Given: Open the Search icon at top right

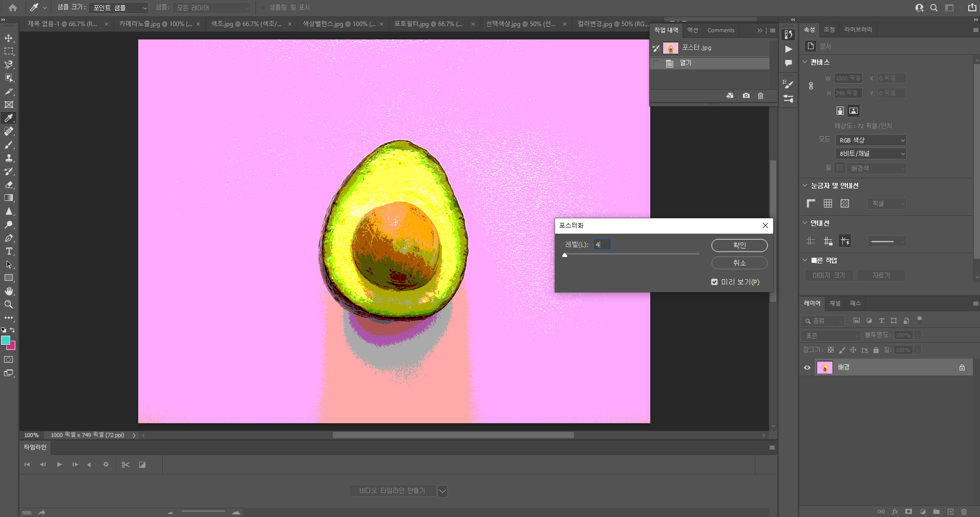Looking at the screenshot, I should (934, 8).
